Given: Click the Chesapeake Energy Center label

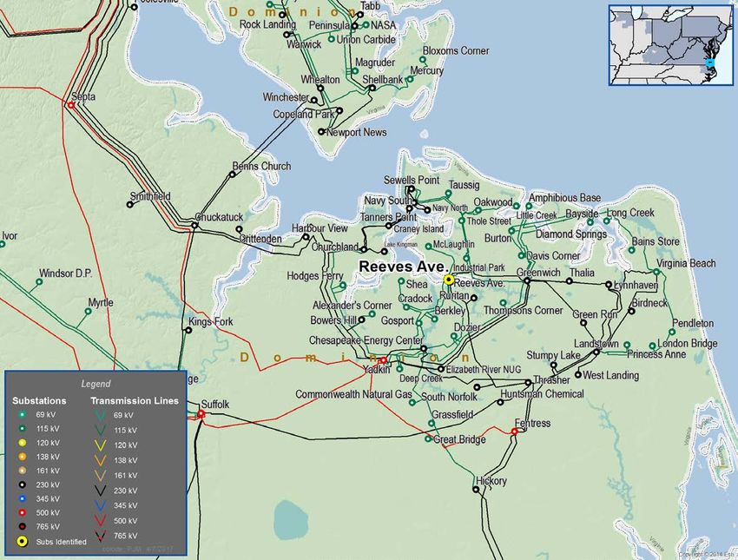Looking at the screenshot, I should 366,339.
